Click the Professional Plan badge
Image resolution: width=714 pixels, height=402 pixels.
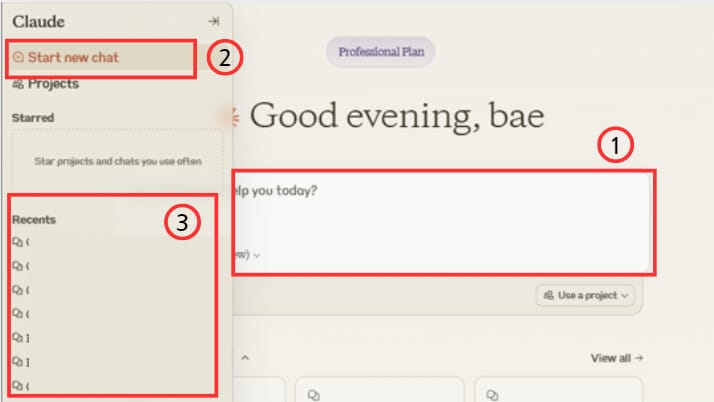point(380,52)
